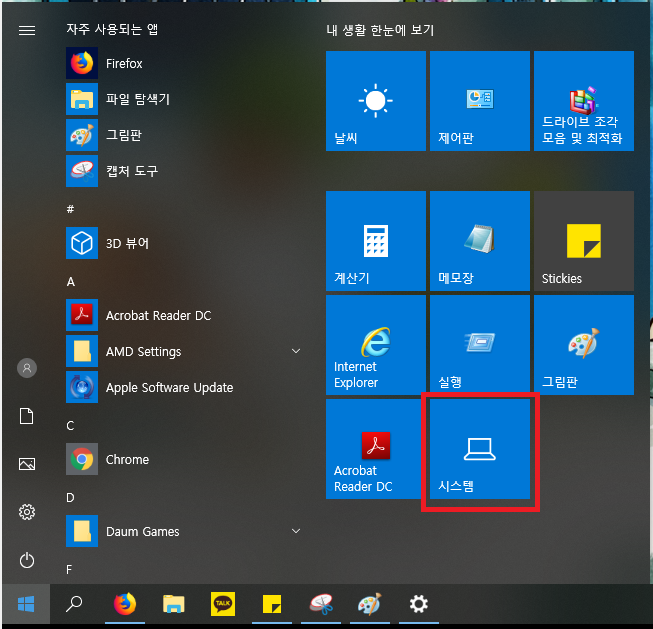Screen dimensions: 653x629
Task: Open the 시스템 tile
Action: [x=480, y=449]
